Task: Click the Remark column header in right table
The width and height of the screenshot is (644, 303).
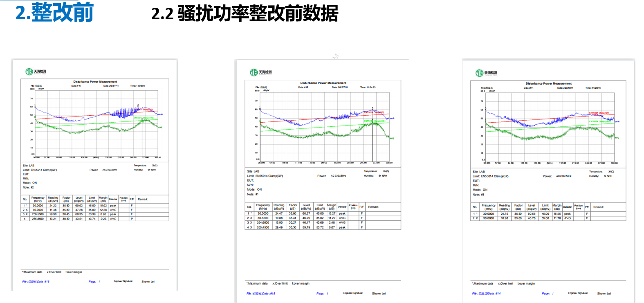Action: [x=598, y=207]
